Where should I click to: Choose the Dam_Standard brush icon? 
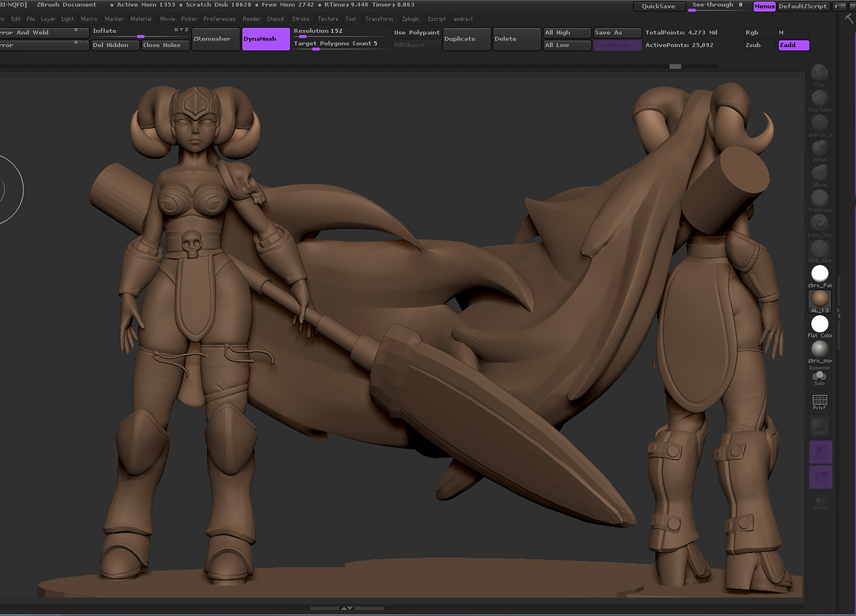820,225
